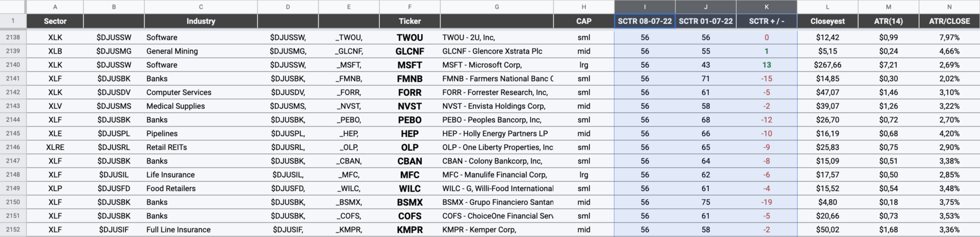Click the TWOU - 2U, Inc, name cell

click(496, 37)
